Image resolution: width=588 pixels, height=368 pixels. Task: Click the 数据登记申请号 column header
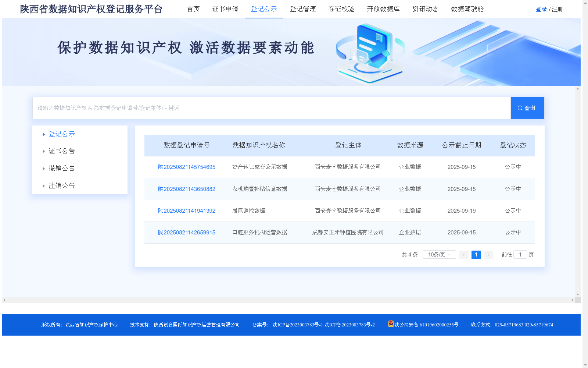187,145
